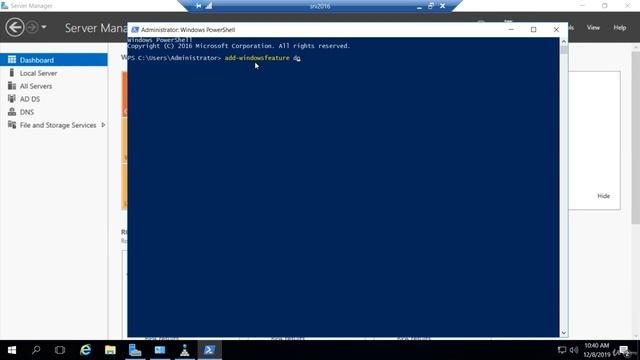Click the pin icon on the connection bar
The width and height of the screenshot is (640, 360).
(198, 6)
